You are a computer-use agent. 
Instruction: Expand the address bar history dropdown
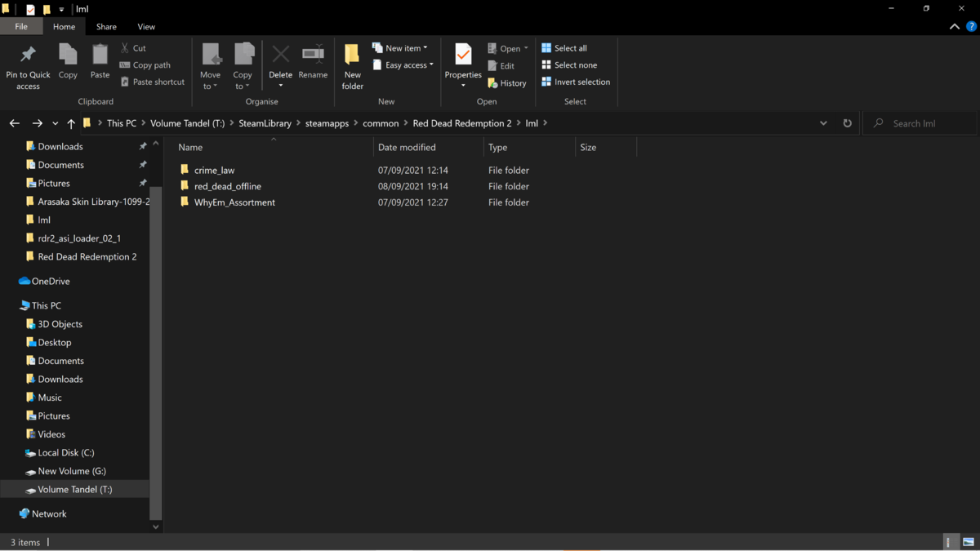(x=823, y=123)
